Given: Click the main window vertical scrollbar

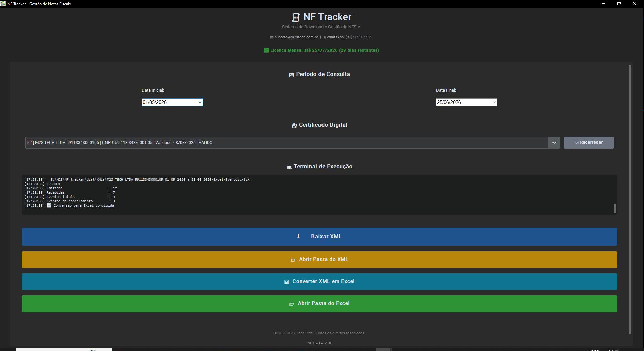Looking at the screenshot, I should 630,199.
